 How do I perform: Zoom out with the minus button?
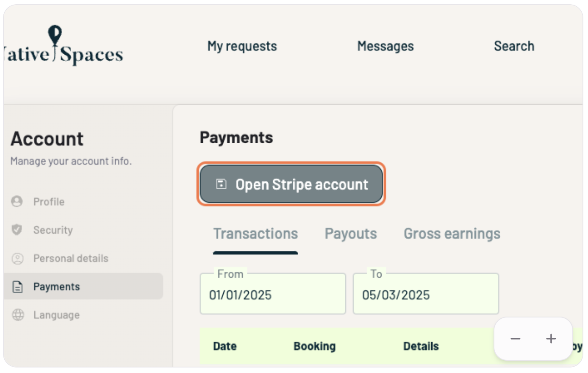(515, 339)
